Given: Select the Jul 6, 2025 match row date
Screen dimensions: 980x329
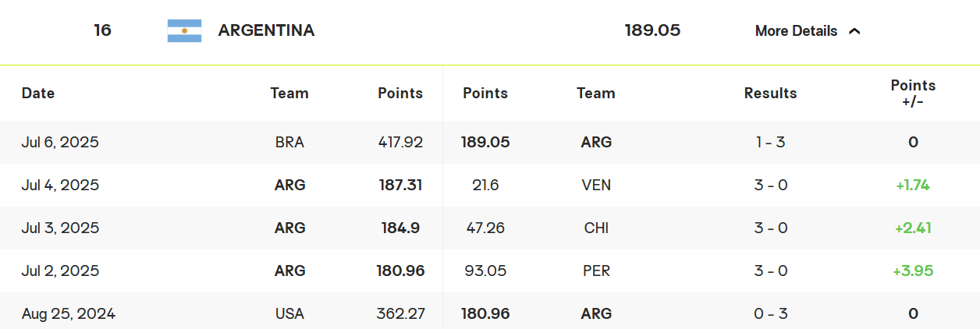Looking at the screenshot, I should coord(60,143).
